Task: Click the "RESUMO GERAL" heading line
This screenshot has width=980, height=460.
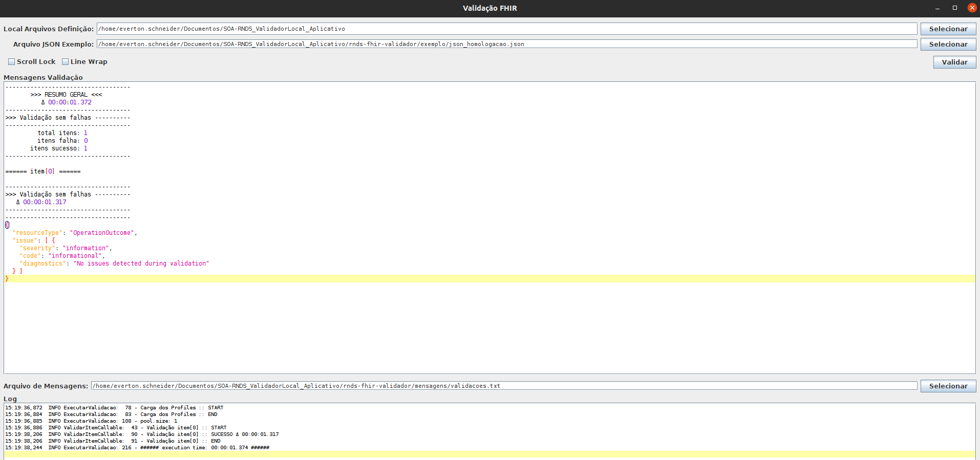Action: point(66,95)
